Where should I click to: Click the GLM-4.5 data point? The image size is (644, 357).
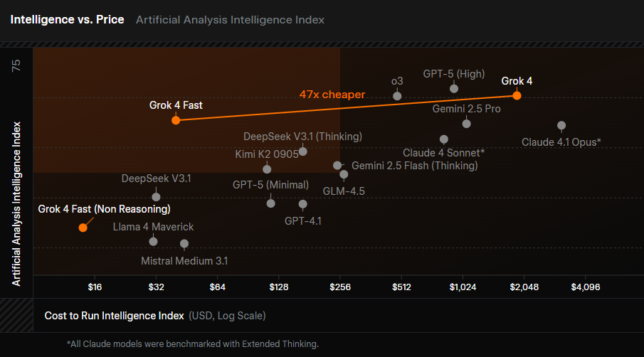point(344,174)
